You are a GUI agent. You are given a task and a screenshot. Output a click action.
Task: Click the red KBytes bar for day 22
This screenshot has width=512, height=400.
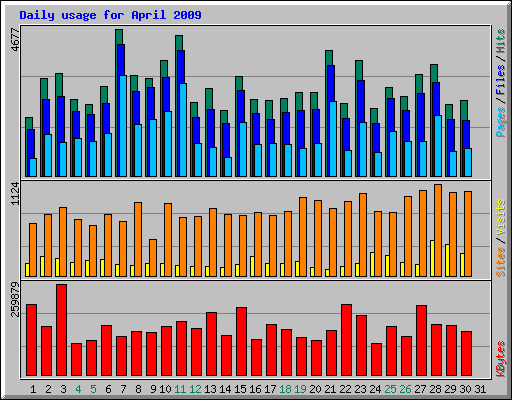[x=346, y=340]
